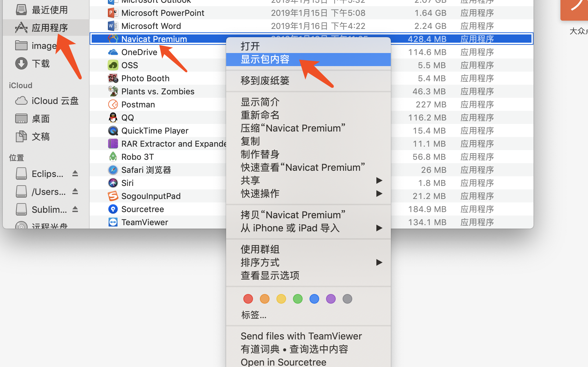Viewport: 588px width, 367px height.
Task: Click the OneDrive cloud icon
Action: tap(113, 52)
